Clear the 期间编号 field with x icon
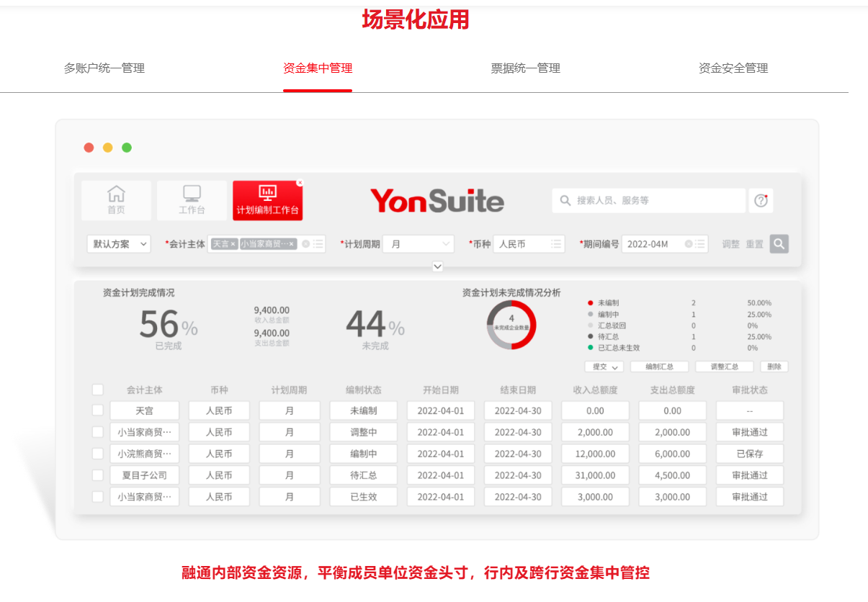This screenshot has width=868, height=602. pyautogui.click(x=689, y=244)
